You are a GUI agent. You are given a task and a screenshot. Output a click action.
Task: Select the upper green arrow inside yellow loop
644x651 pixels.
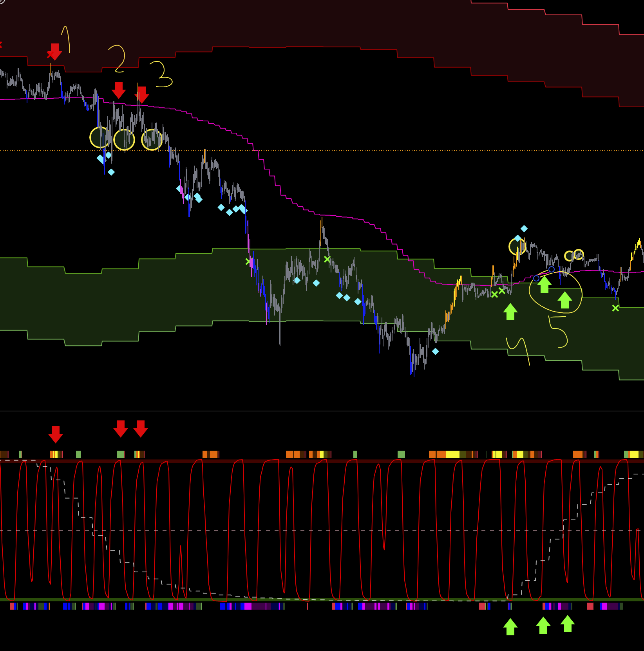click(544, 284)
